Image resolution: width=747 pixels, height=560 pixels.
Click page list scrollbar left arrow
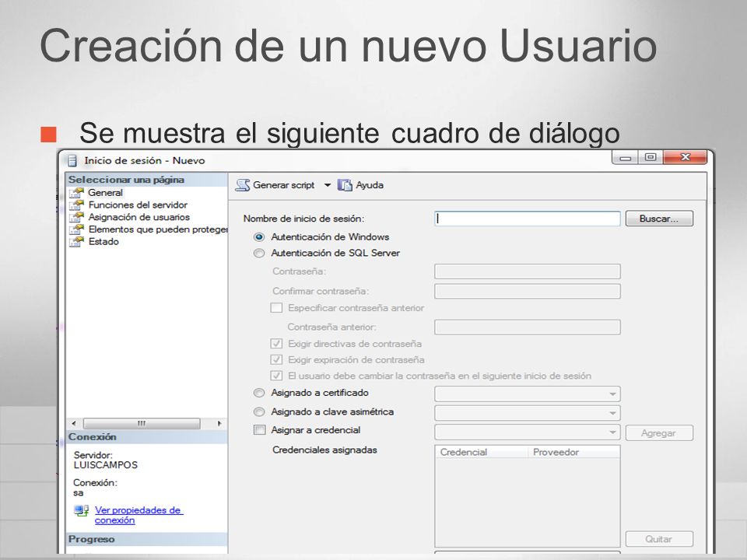pos(73,423)
